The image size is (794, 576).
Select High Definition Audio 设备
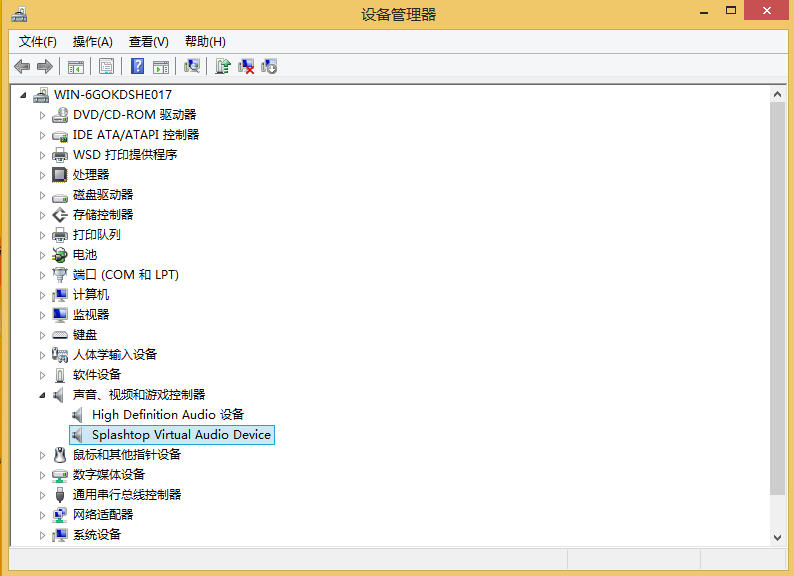tap(167, 414)
